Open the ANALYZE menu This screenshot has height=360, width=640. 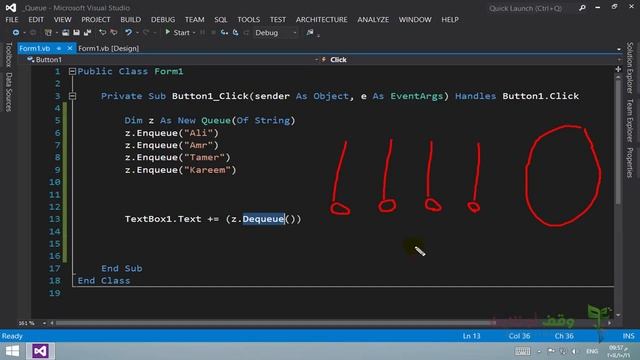pyautogui.click(x=373, y=20)
